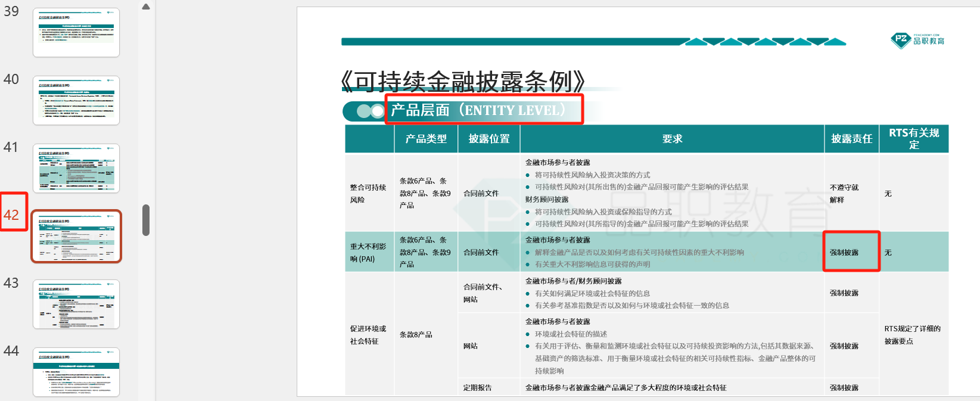Click the slide panel scrollbar handle
Viewport: 980px width, 401px height.
pyautogui.click(x=146, y=220)
